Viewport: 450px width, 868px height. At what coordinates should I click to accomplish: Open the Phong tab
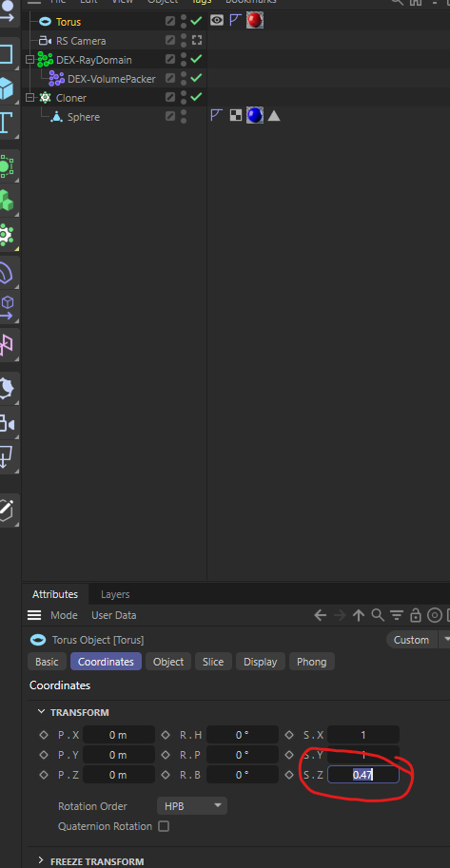(x=311, y=662)
